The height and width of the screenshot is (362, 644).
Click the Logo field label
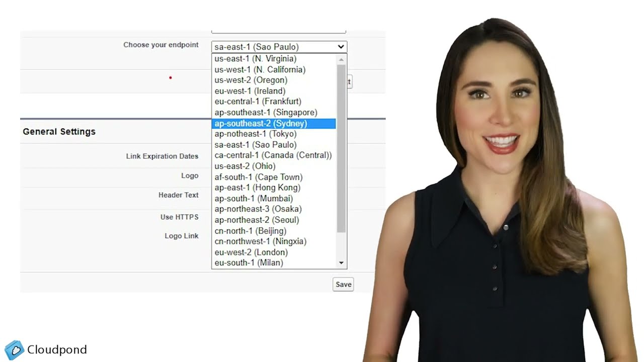190,175
